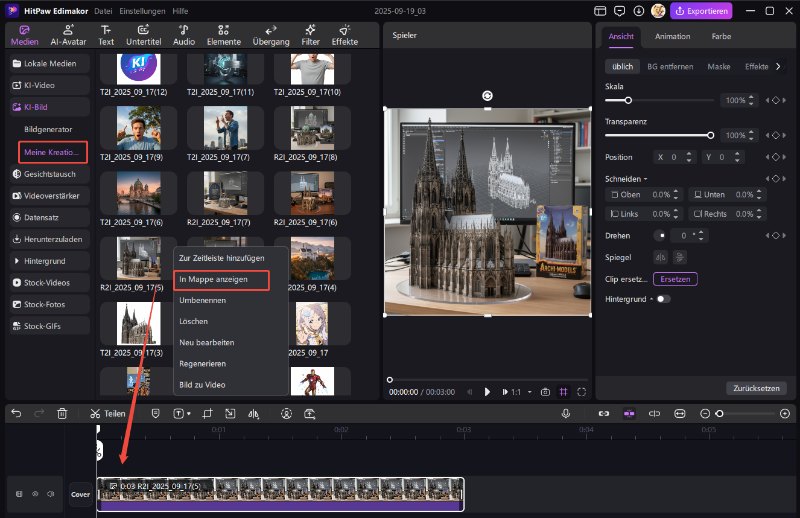Screen dimensions: 800x518
Task: Open text tool dropdown in timeline toolbar
Action: (189, 413)
